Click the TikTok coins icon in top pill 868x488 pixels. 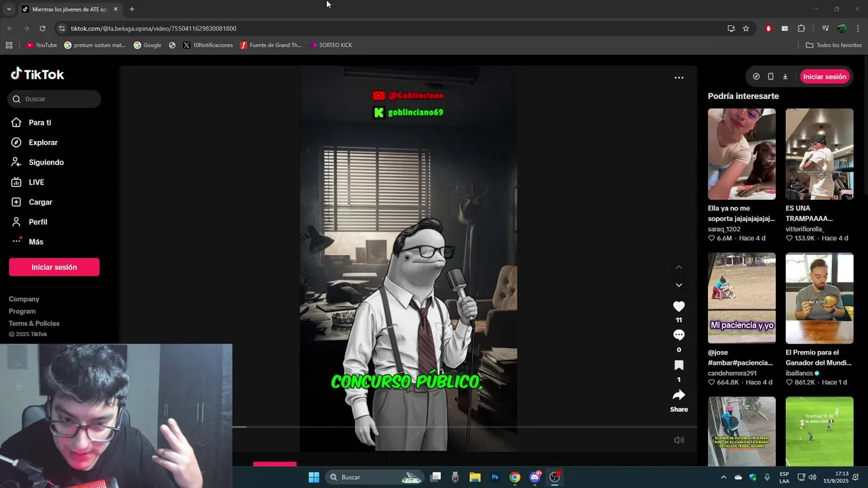(756, 77)
